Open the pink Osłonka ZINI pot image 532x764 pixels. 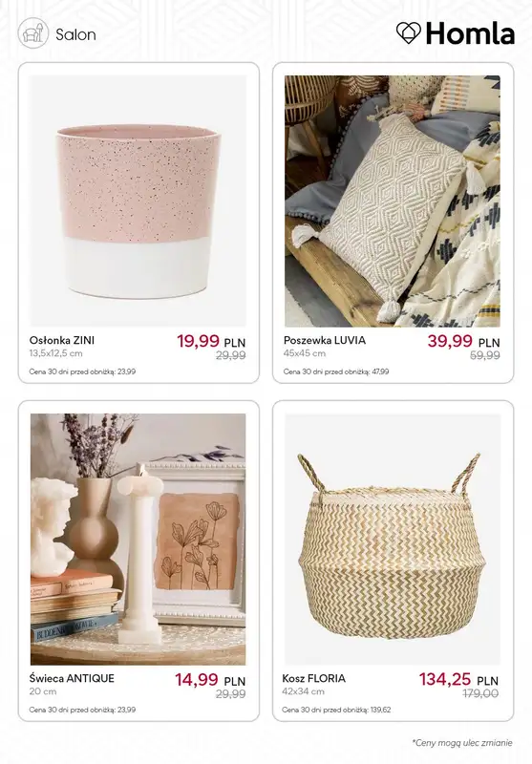coord(138,201)
